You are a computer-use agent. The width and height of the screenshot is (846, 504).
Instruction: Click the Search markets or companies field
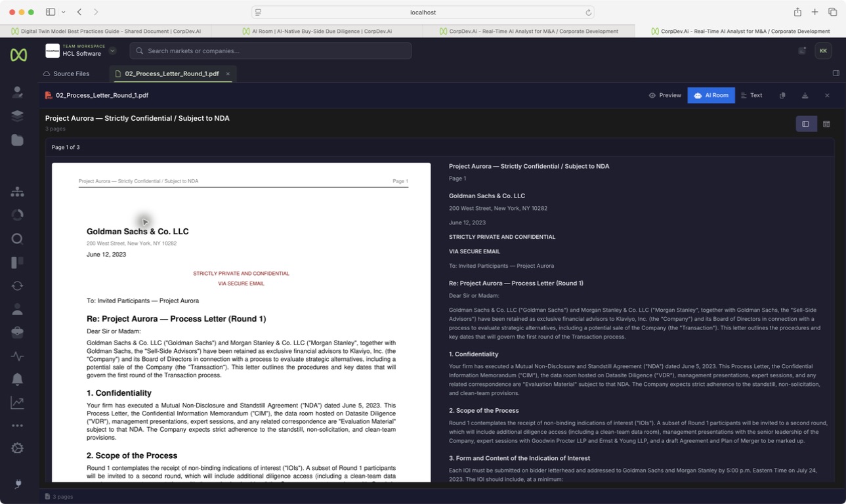click(x=270, y=51)
